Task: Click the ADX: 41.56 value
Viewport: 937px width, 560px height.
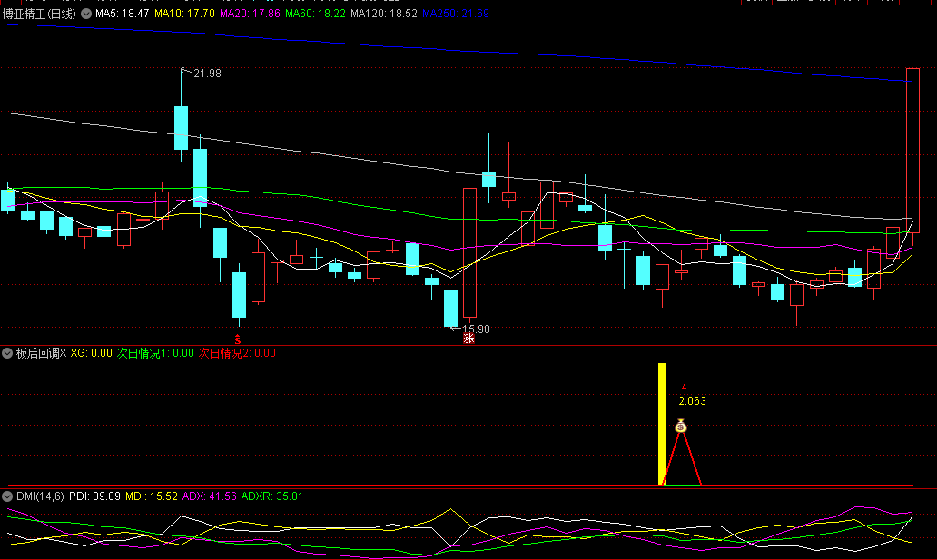Action: point(209,496)
